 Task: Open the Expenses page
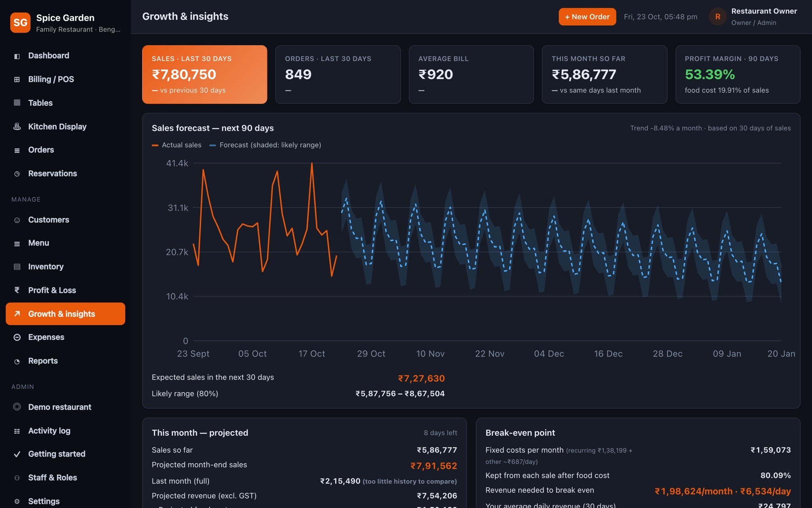click(65, 337)
